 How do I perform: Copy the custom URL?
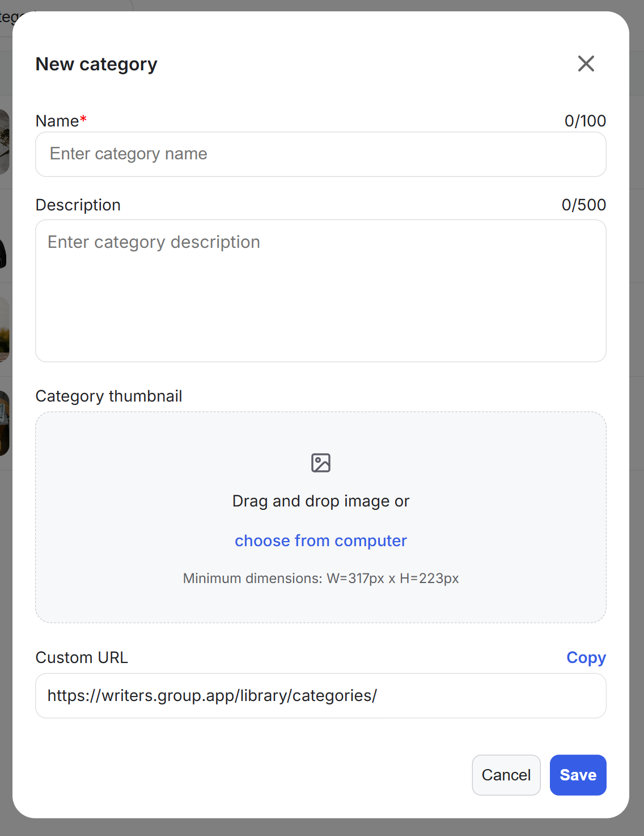point(586,657)
